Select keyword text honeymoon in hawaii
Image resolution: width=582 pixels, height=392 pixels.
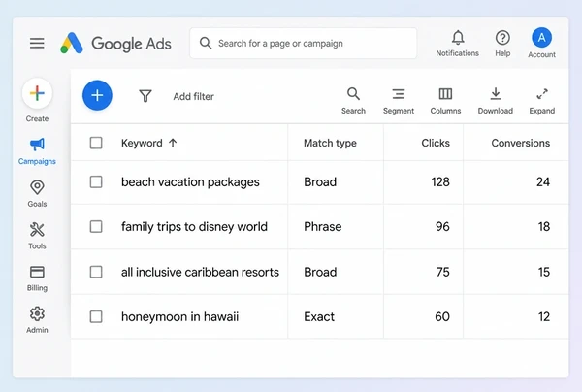[x=179, y=316]
